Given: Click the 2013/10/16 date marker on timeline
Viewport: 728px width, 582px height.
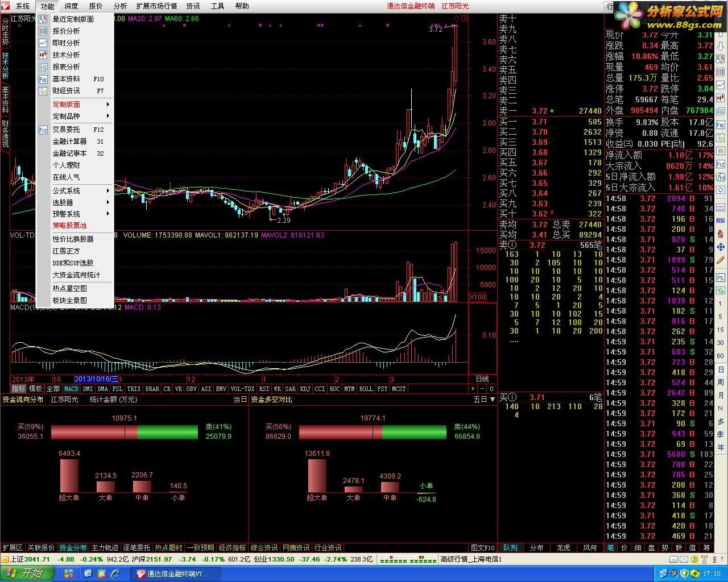Looking at the screenshot, I should tap(96, 379).
